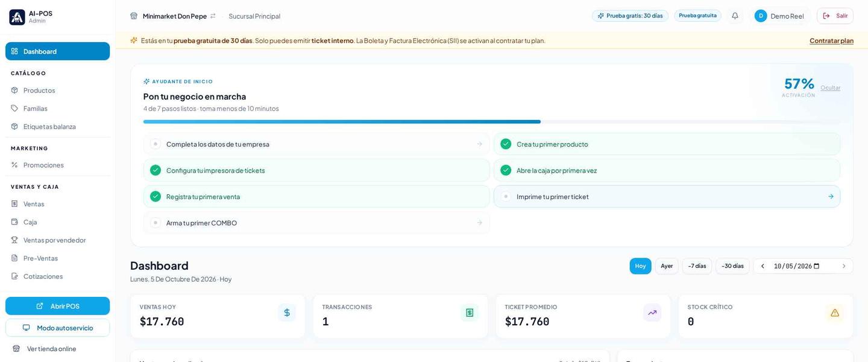Select the Ayer date filter
Image resolution: width=868 pixels, height=362 pixels.
click(667, 266)
